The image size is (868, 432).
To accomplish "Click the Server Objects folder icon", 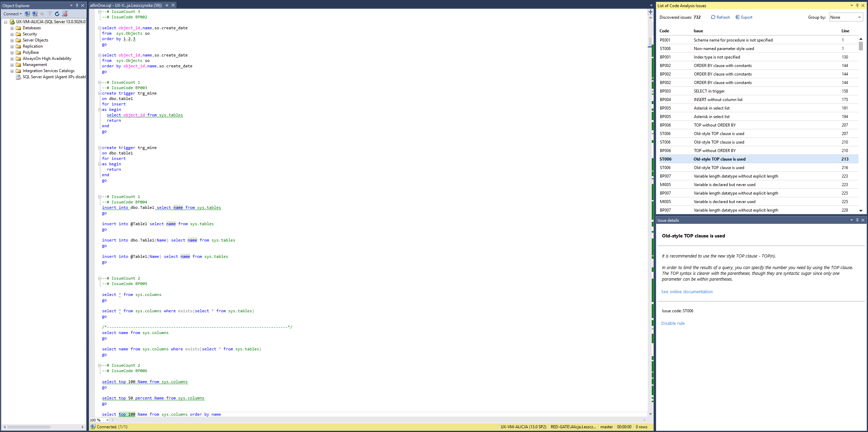I will click(18, 40).
